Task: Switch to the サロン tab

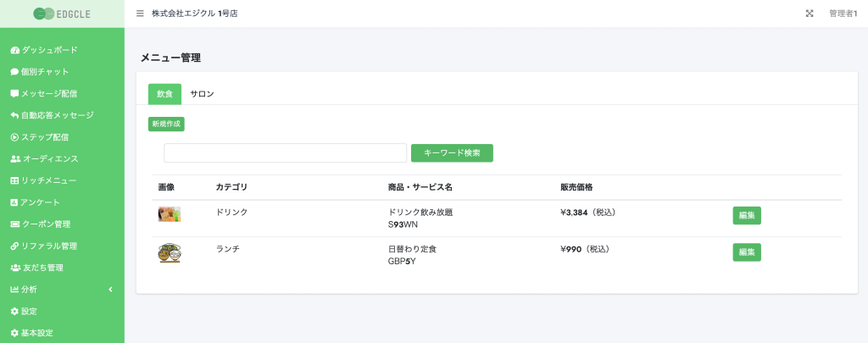Action: tap(202, 94)
